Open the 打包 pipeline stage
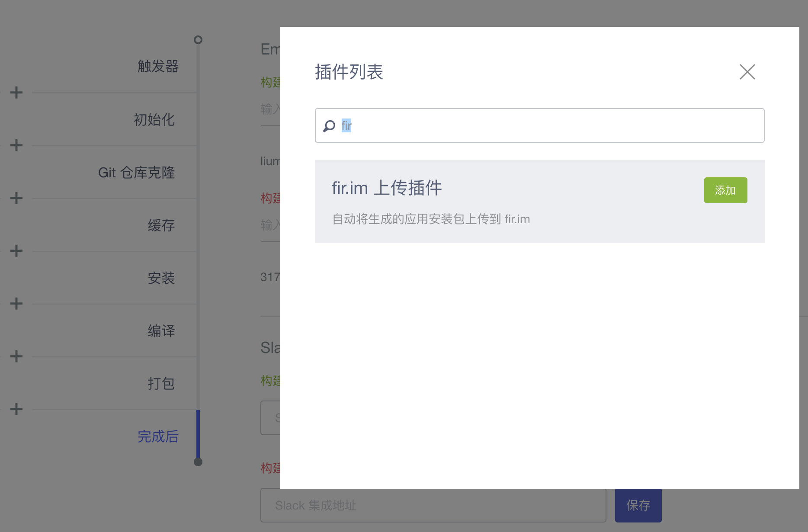 [x=161, y=384]
